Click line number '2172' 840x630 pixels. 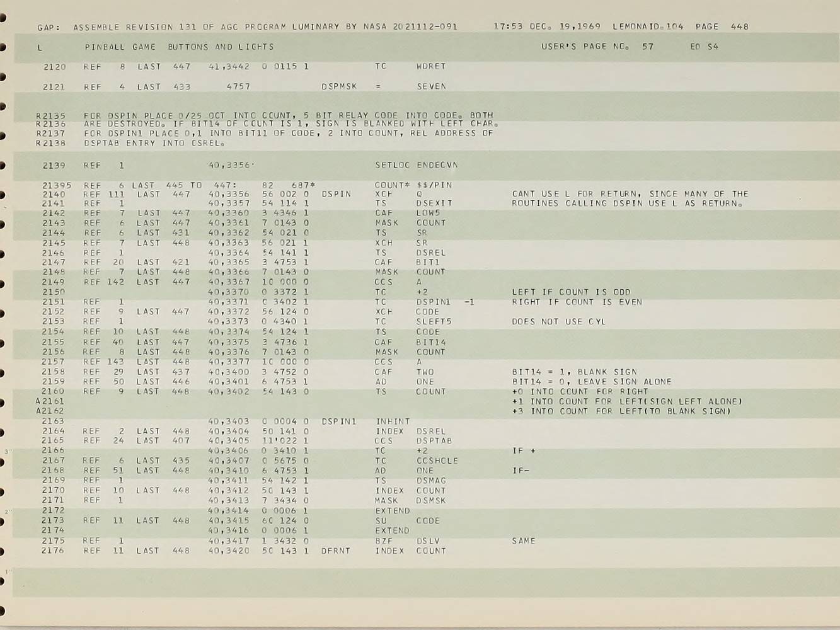[54, 510]
